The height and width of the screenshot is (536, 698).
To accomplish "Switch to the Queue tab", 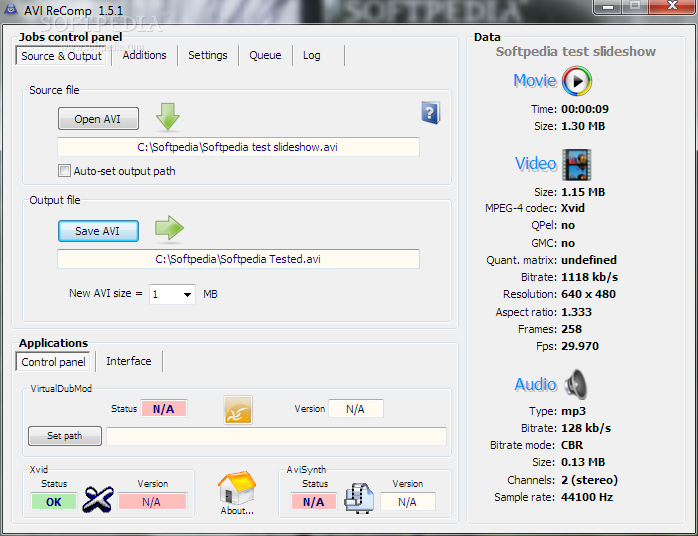I will pyautogui.click(x=265, y=55).
